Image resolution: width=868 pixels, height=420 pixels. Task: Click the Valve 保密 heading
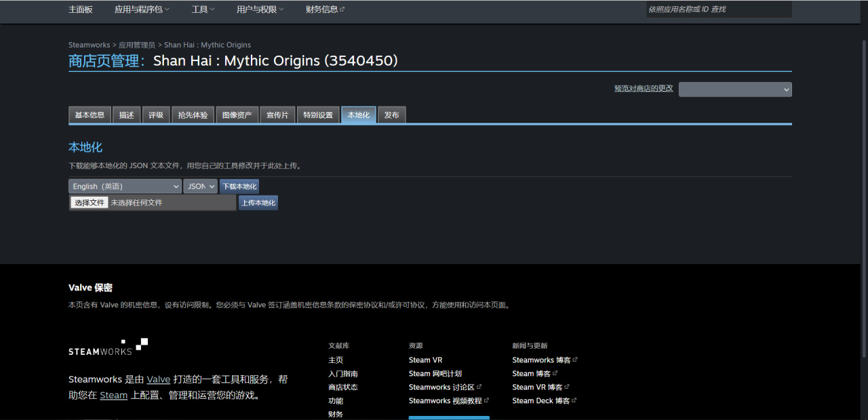pos(90,288)
